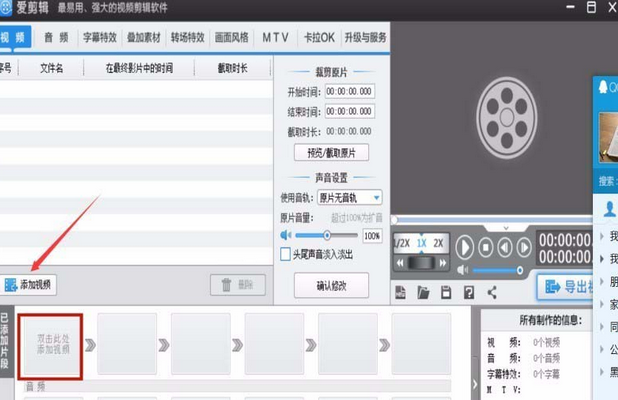Click 预览/截取原片 button
Image resolution: width=618 pixels, height=400 pixels.
click(x=331, y=153)
